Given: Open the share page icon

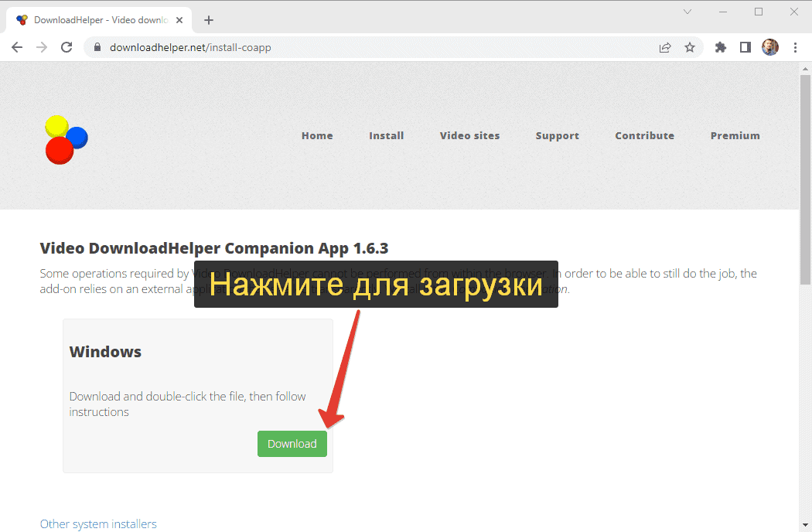Looking at the screenshot, I should coord(665,47).
